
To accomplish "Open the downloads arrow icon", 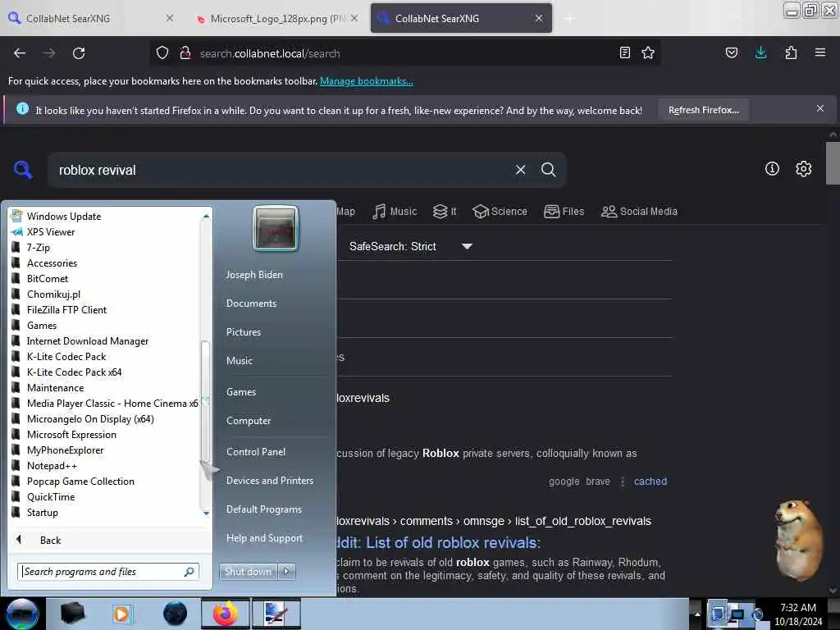I will pos(760,52).
